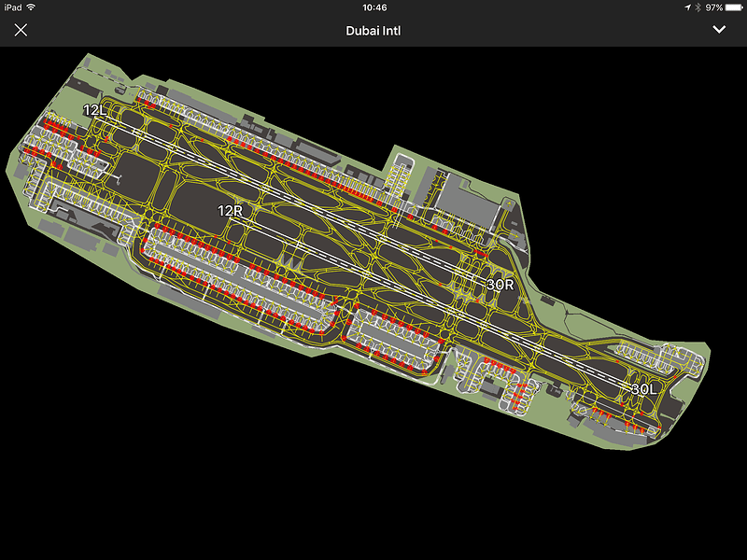This screenshot has width=747, height=560.
Task: Select runway 30L label
Action: [643, 389]
